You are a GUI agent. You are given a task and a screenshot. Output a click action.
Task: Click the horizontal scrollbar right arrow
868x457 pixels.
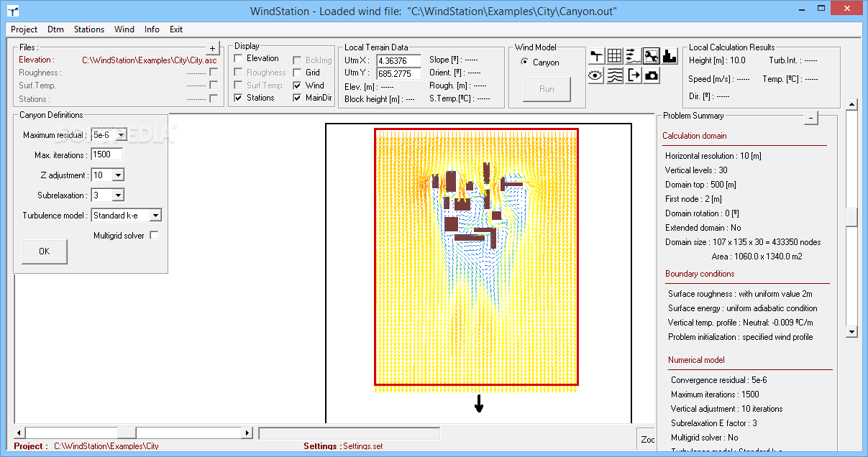tap(247, 433)
